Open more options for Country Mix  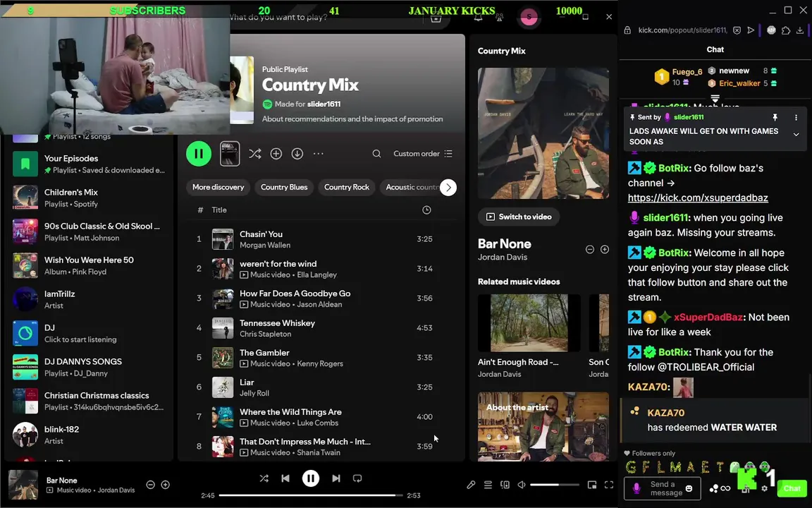[319, 153]
